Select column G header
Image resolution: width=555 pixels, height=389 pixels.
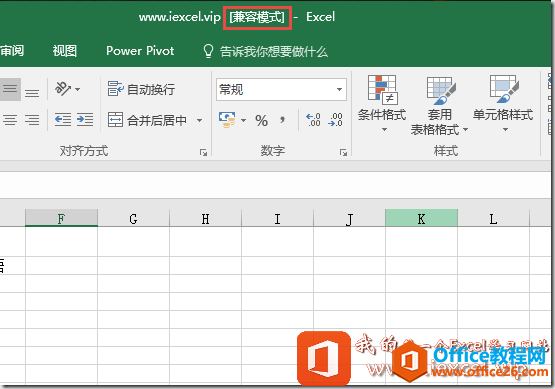pyautogui.click(x=133, y=218)
